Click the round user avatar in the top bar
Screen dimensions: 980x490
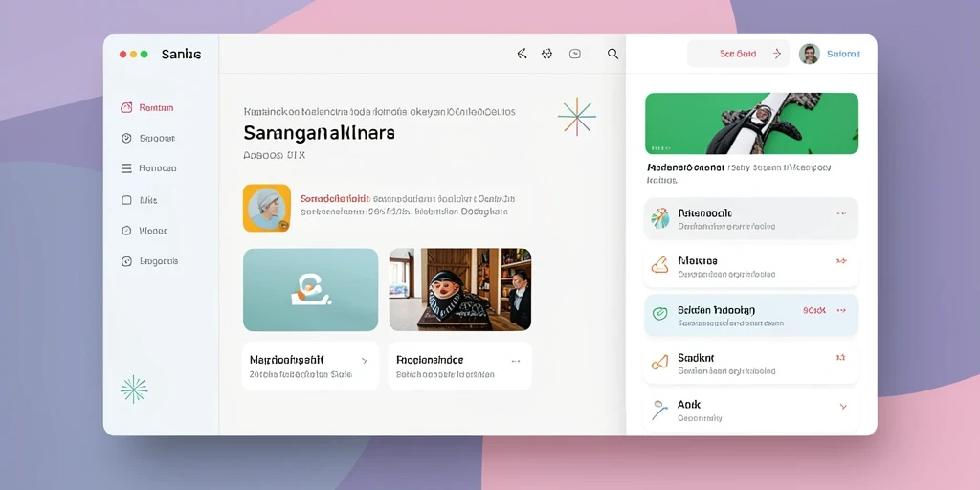click(x=809, y=54)
